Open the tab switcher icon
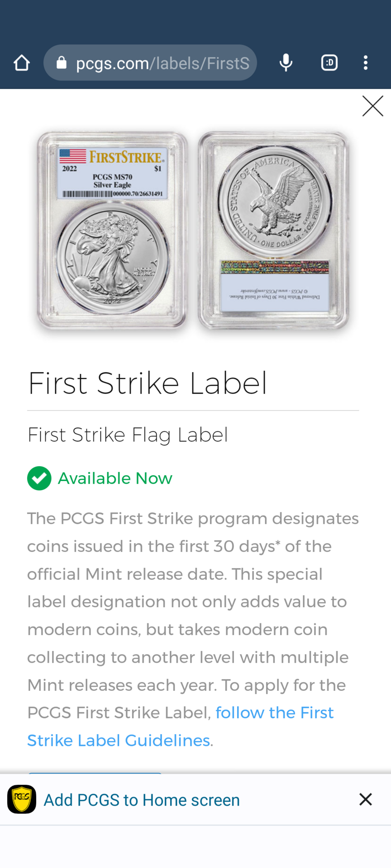 [329, 62]
